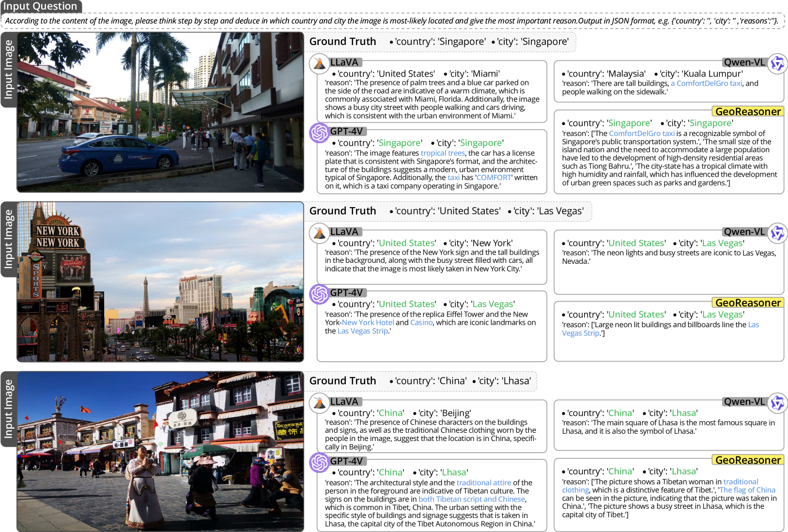Click the Input Image label beside Singapore photo
This screenshot has width=788, height=532.
point(9,69)
